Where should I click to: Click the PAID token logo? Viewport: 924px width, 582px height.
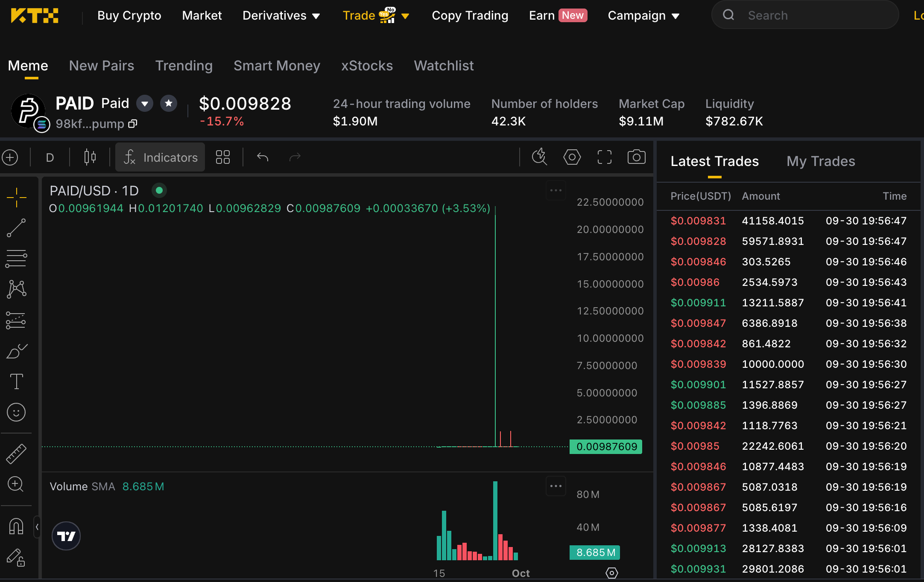28,111
